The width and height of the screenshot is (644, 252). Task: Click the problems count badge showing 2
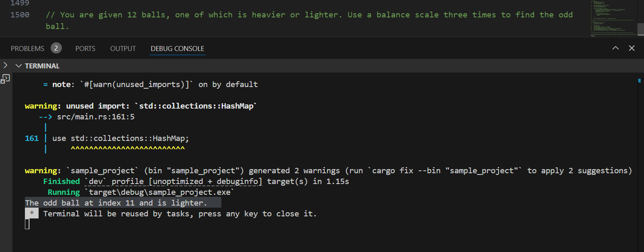[56, 48]
